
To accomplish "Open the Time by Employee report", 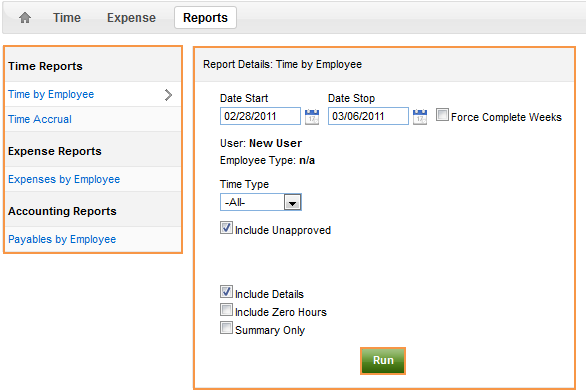I will click(x=51, y=94).
